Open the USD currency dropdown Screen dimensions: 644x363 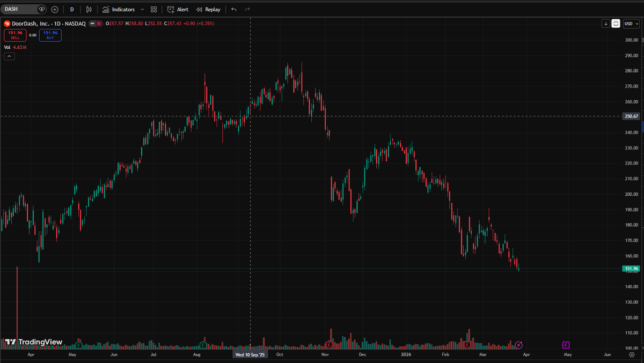(631, 24)
